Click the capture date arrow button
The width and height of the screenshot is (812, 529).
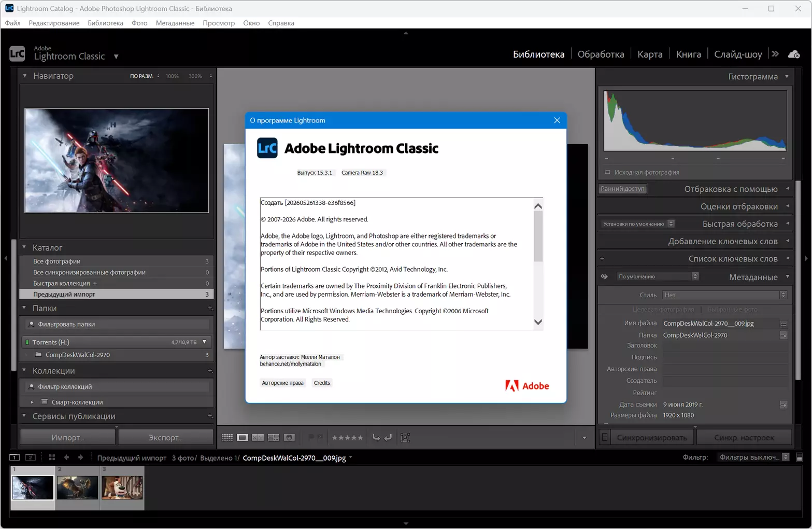pyautogui.click(x=783, y=405)
